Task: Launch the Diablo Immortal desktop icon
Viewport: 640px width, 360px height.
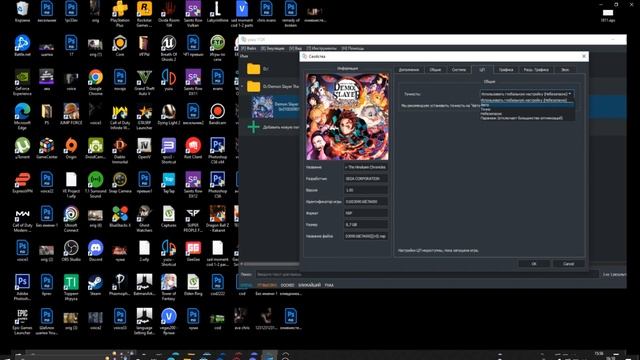Action: (120, 151)
